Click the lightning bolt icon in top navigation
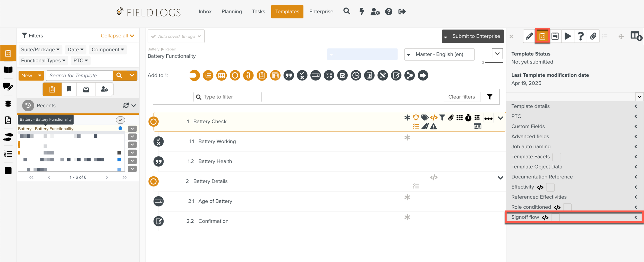644x262 pixels. point(362,12)
